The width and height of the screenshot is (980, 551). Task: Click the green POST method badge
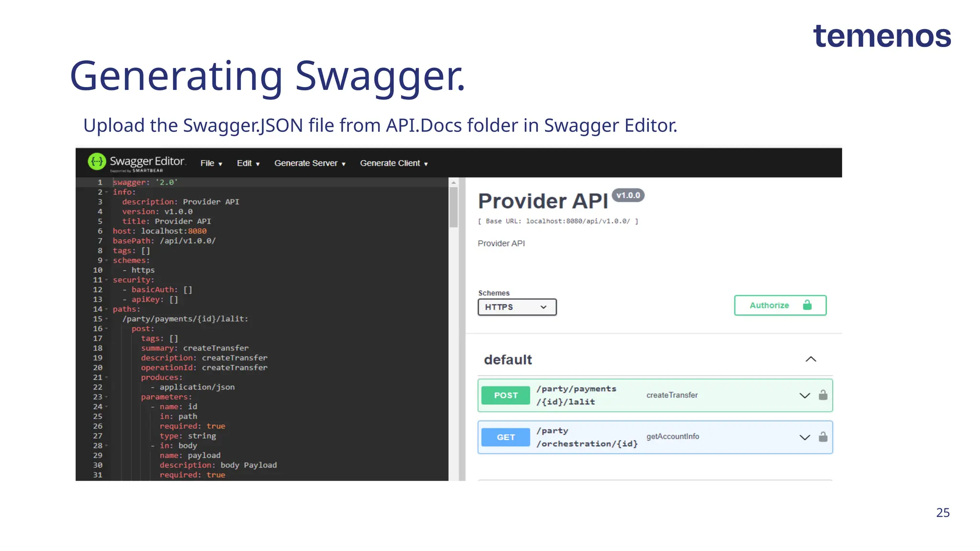506,396
